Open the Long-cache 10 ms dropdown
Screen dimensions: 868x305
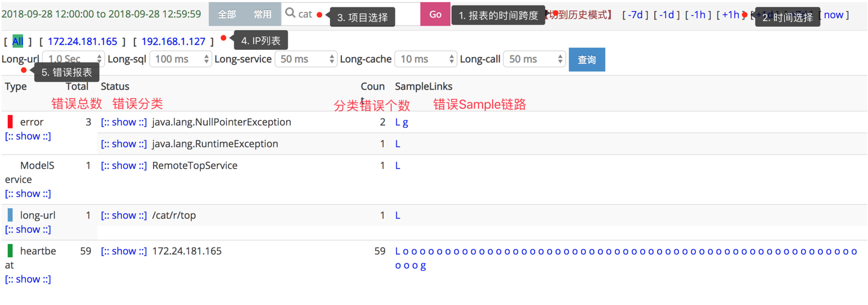click(426, 59)
